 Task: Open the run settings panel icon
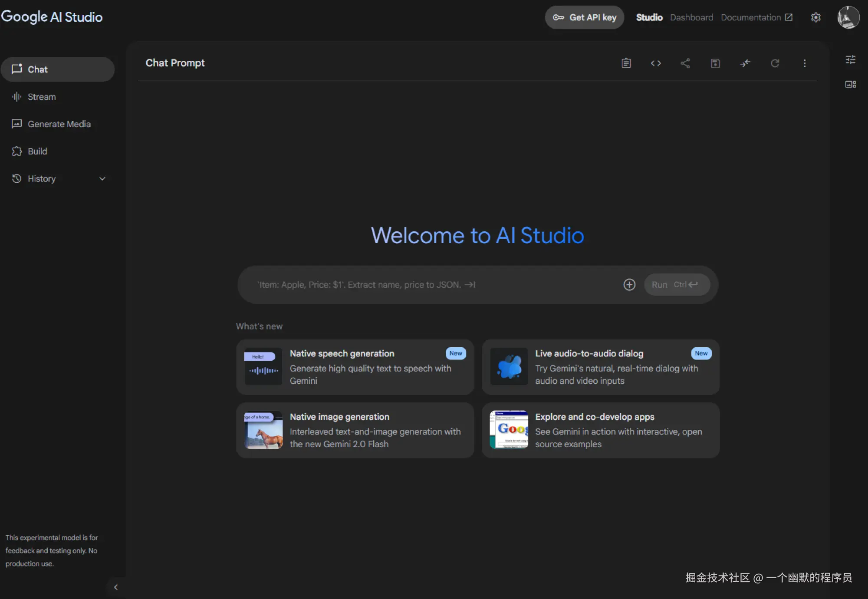coord(850,59)
